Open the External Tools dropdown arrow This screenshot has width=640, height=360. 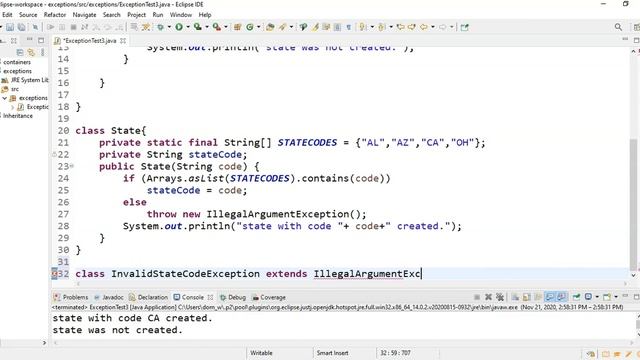[225, 27]
